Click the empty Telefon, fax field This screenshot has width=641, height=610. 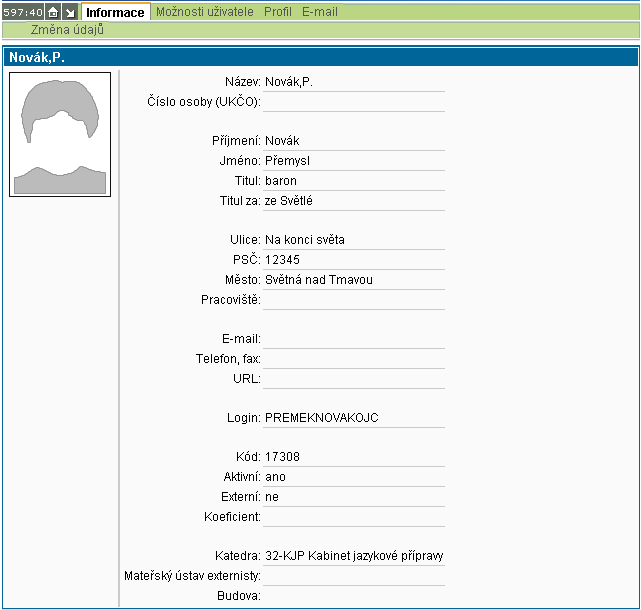(353, 359)
